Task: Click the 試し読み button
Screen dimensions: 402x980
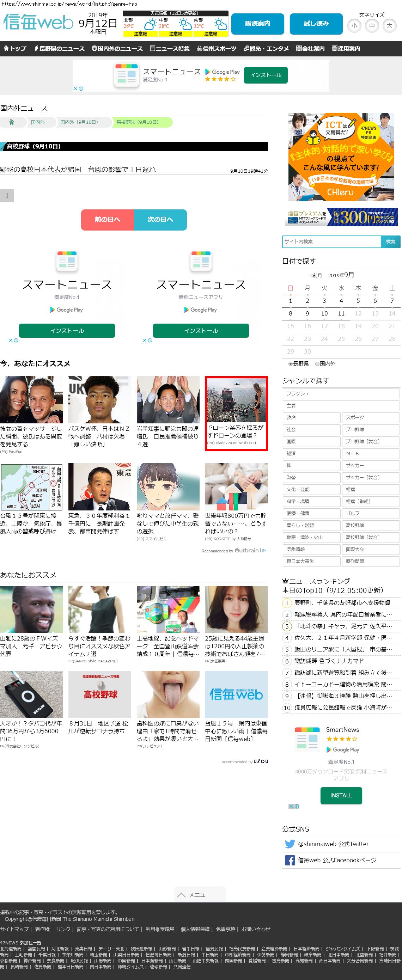Action: [x=316, y=24]
